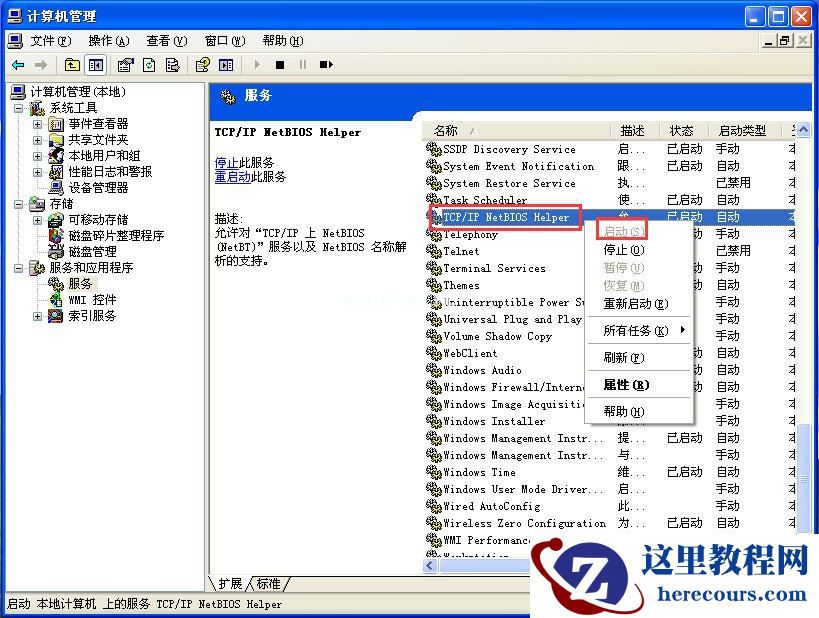Expand the 事件查看器 node

pyautogui.click(x=38, y=125)
